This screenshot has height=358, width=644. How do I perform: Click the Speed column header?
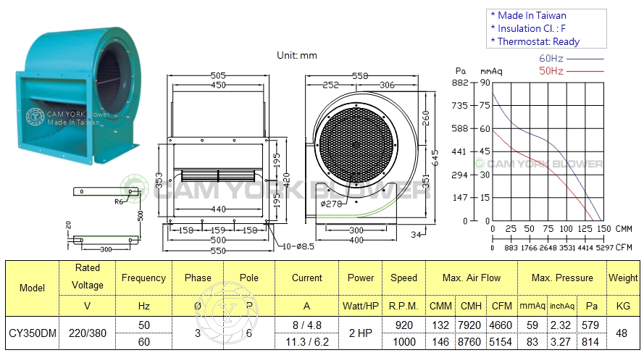[x=403, y=278]
